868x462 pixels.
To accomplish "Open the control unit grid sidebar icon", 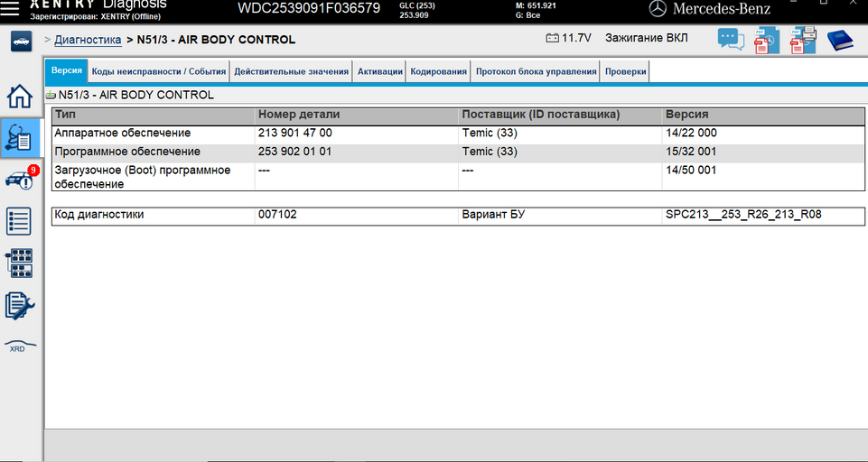I will 19,263.
